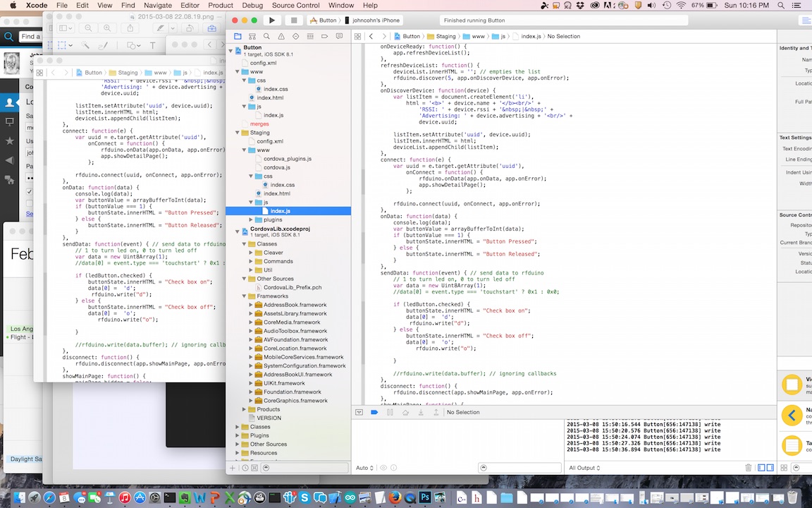
Task: Select index.html under Staging www
Action: click(x=276, y=193)
